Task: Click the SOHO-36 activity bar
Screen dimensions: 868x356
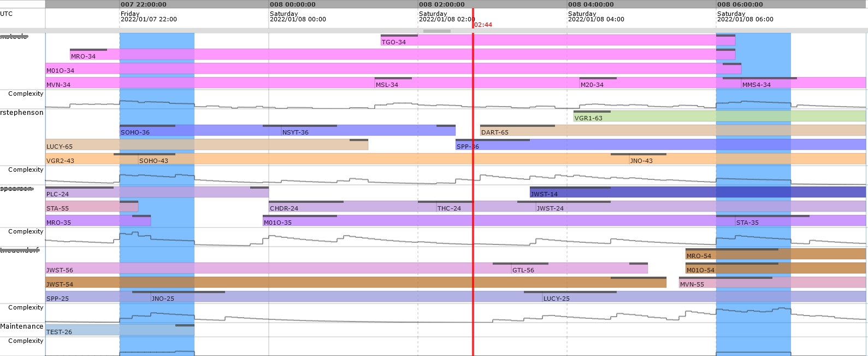Action: coord(200,131)
